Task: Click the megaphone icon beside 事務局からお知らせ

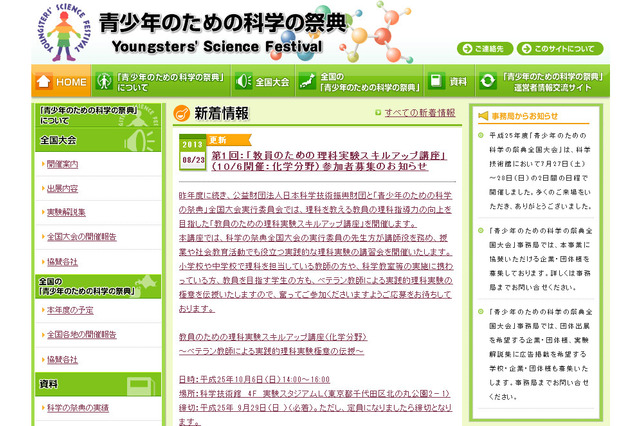Action: pos(483,116)
